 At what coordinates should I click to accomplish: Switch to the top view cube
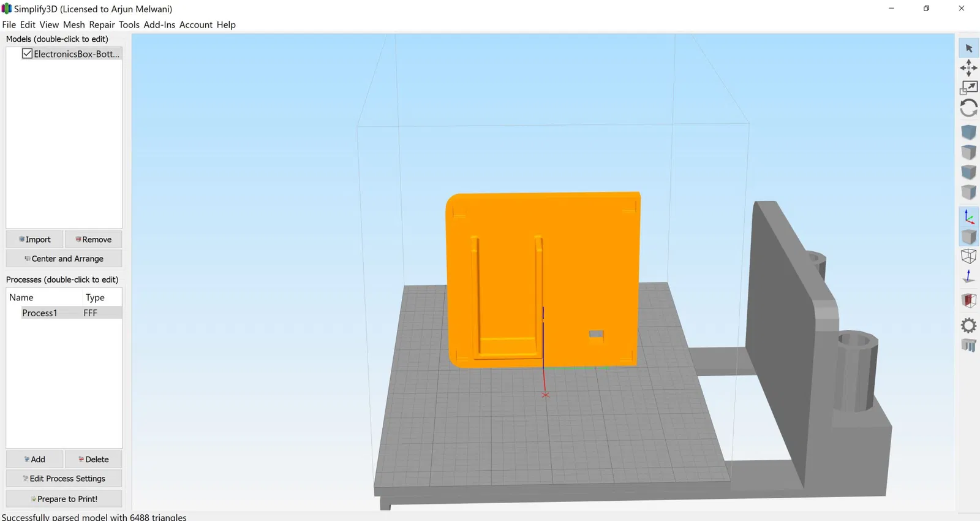968,152
